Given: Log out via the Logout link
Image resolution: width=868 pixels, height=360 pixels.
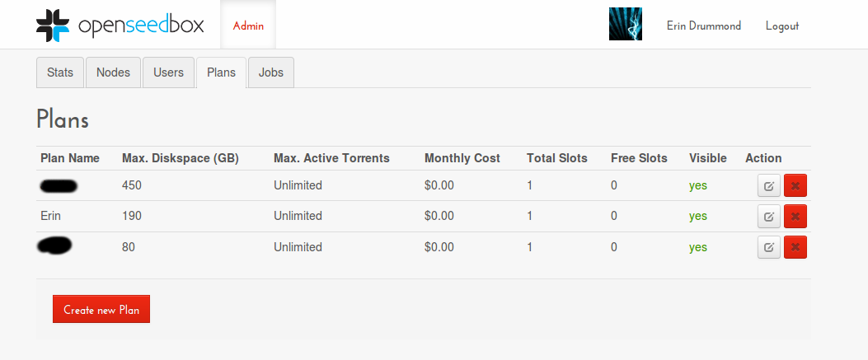Looking at the screenshot, I should tap(782, 26).
